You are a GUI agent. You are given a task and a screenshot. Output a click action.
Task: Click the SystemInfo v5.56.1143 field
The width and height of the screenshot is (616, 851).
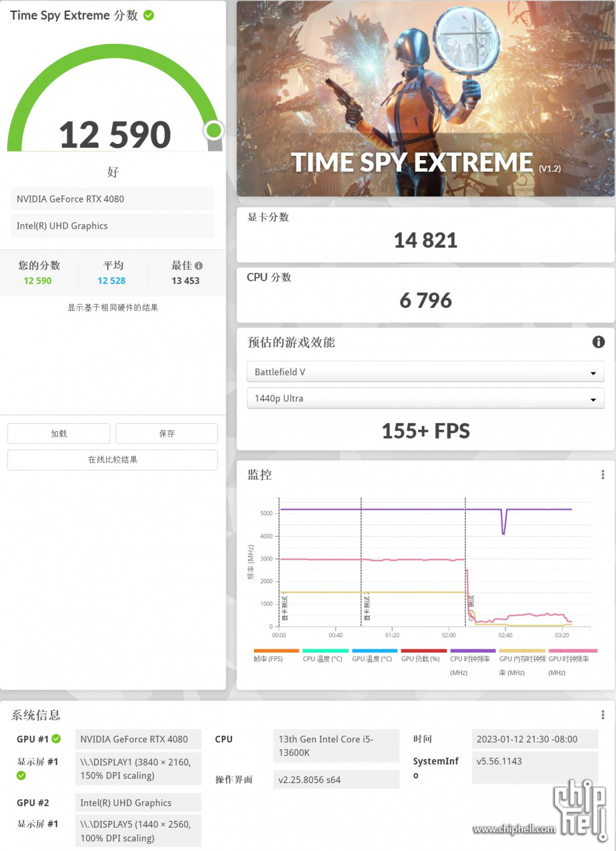coord(535,767)
